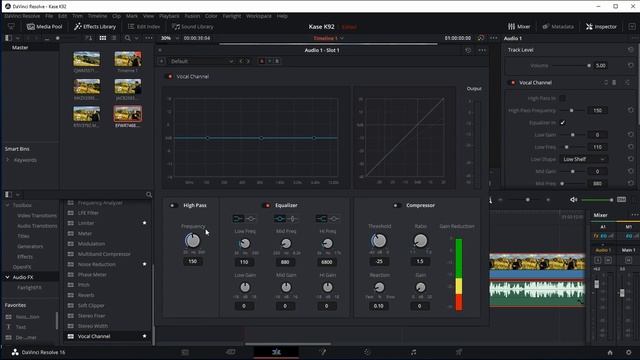The width and height of the screenshot is (640, 360).
Task: Go to the Fairlight page icon
Action: click(x=413, y=352)
